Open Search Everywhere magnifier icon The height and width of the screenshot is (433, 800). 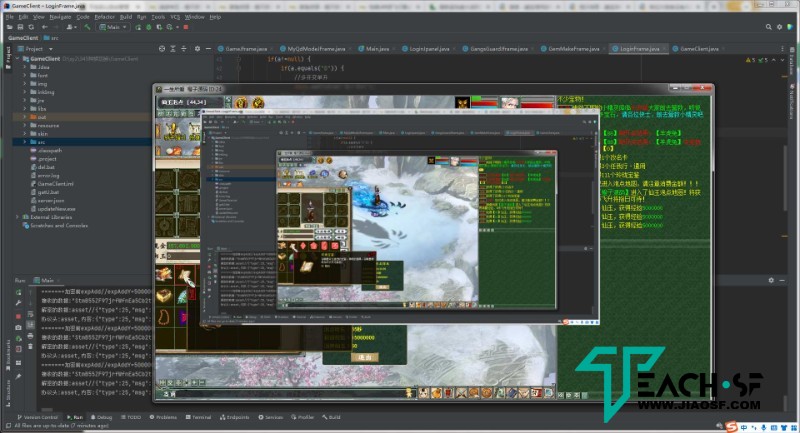(x=768, y=27)
